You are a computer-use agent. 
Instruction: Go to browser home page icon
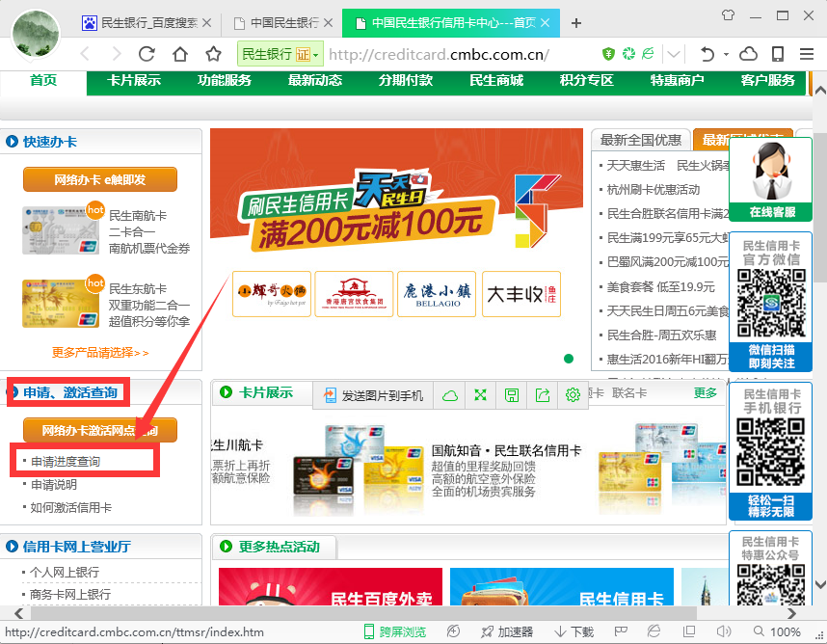coord(180,54)
